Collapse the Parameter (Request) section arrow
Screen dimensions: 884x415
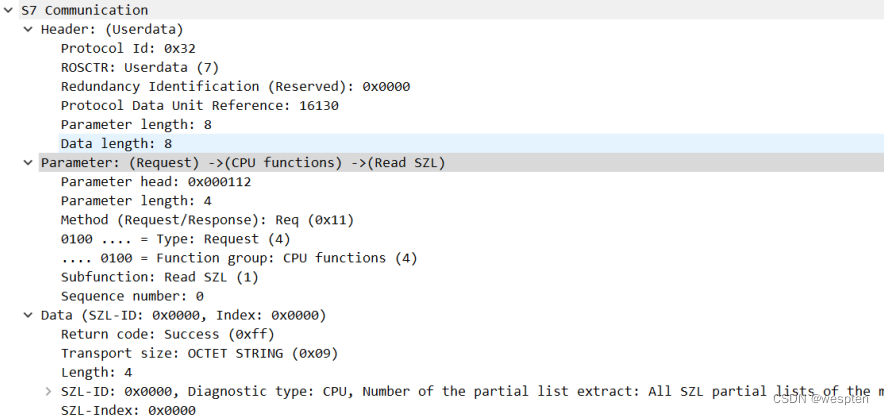28,163
